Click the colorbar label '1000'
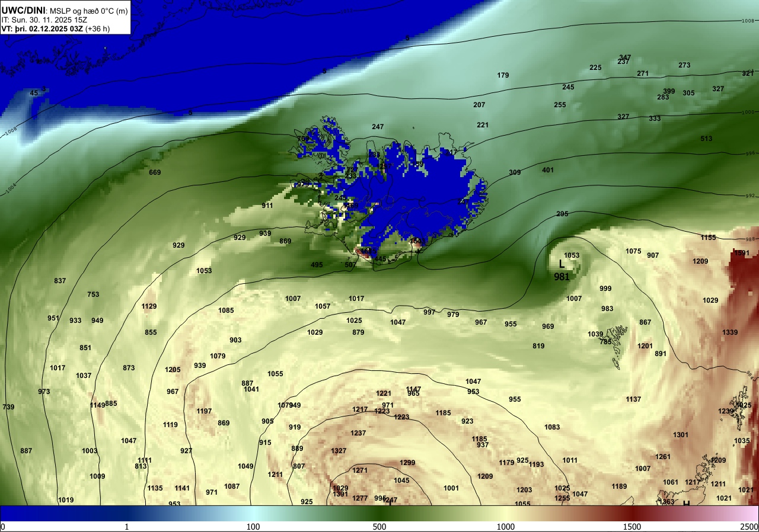The width and height of the screenshot is (759, 532). point(506,527)
